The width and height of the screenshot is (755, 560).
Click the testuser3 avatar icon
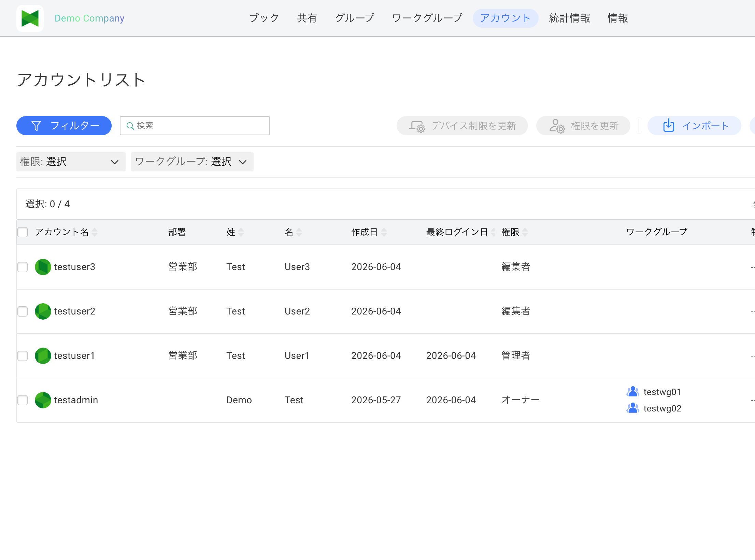coord(43,267)
